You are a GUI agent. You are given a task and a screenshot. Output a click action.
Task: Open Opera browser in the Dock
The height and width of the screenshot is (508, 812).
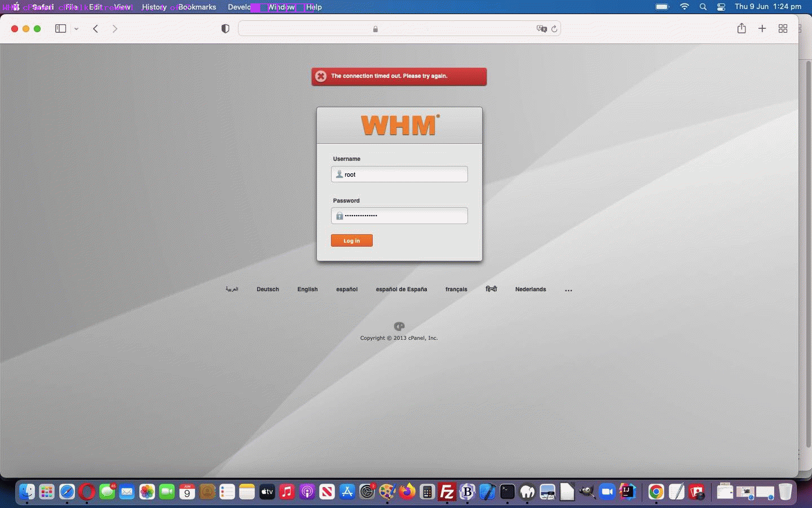coord(87,492)
